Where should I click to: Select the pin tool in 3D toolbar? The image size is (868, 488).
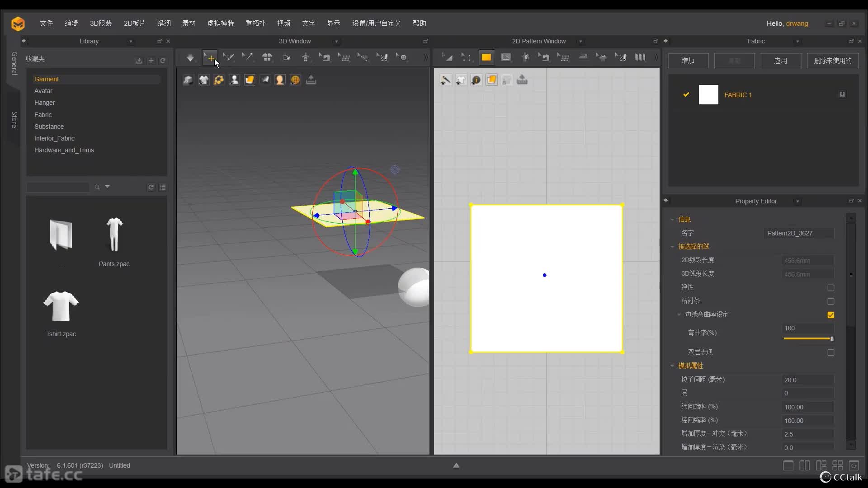248,58
